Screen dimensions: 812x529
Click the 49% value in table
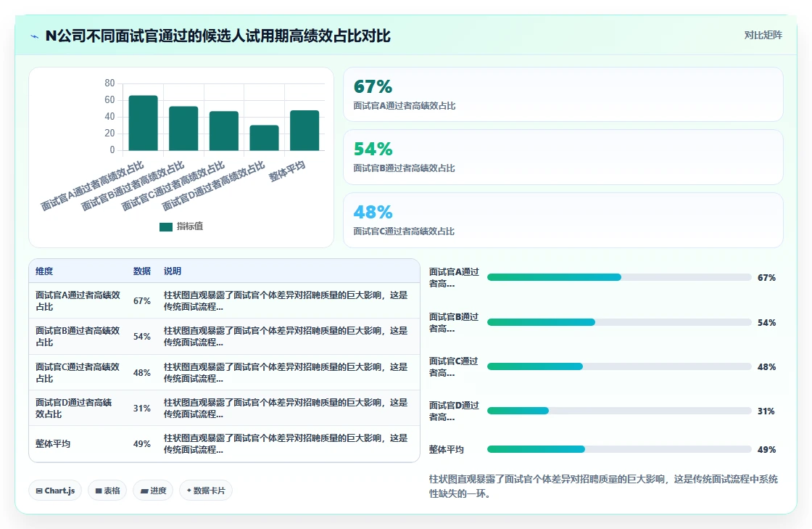[142, 444]
